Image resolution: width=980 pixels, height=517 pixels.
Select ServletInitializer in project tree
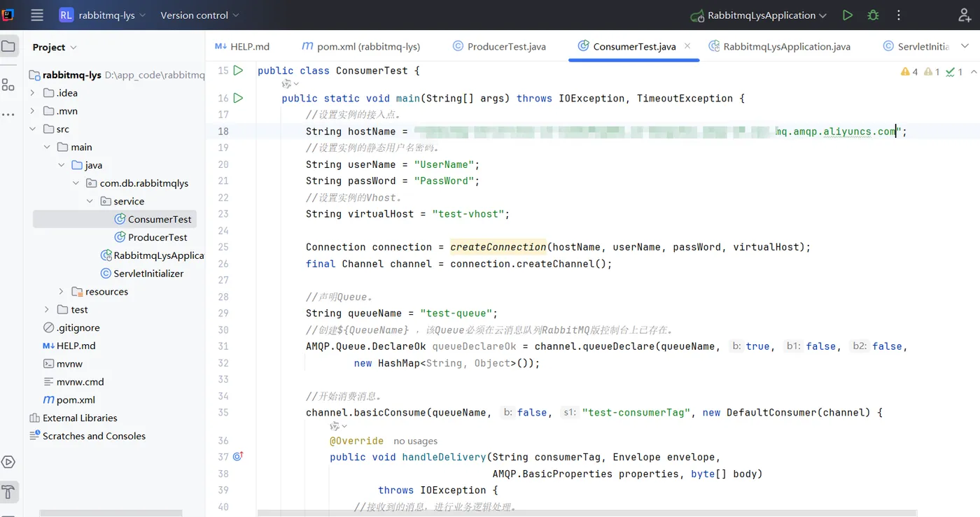(x=142, y=274)
